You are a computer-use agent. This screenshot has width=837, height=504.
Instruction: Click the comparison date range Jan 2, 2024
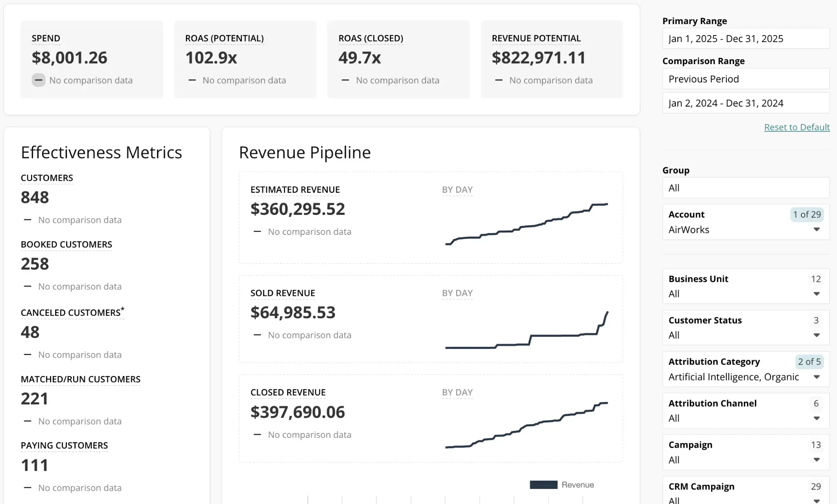745,103
